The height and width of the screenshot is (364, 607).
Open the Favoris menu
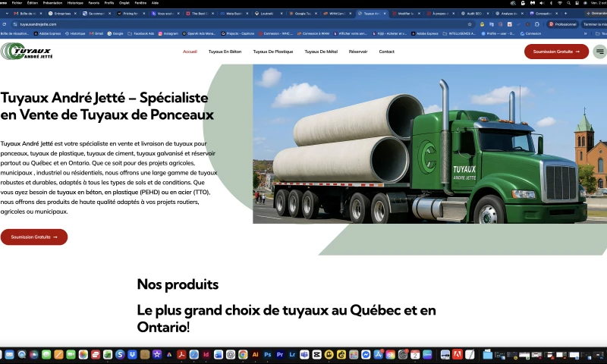coord(93,3)
